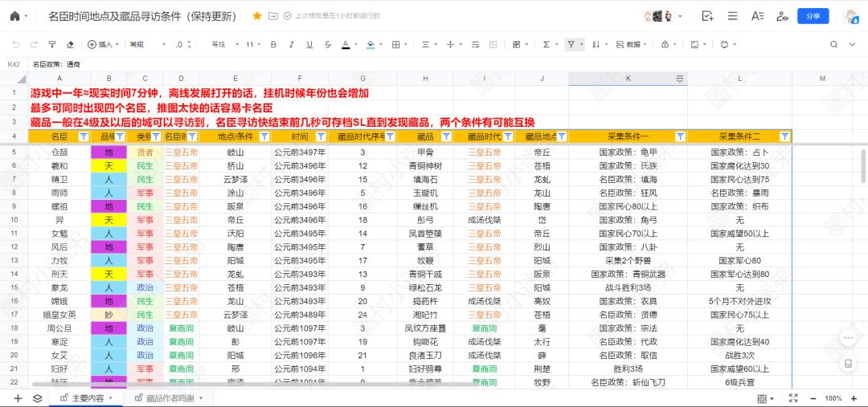Viewport: 868px width, 407px height.
Task: Click the cell reference box K42
Action: tap(14, 64)
